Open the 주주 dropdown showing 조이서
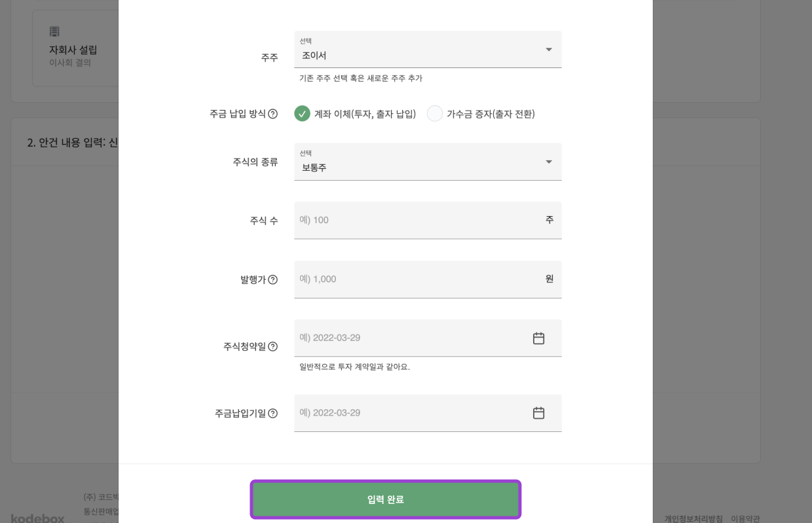812x523 pixels. (x=428, y=50)
